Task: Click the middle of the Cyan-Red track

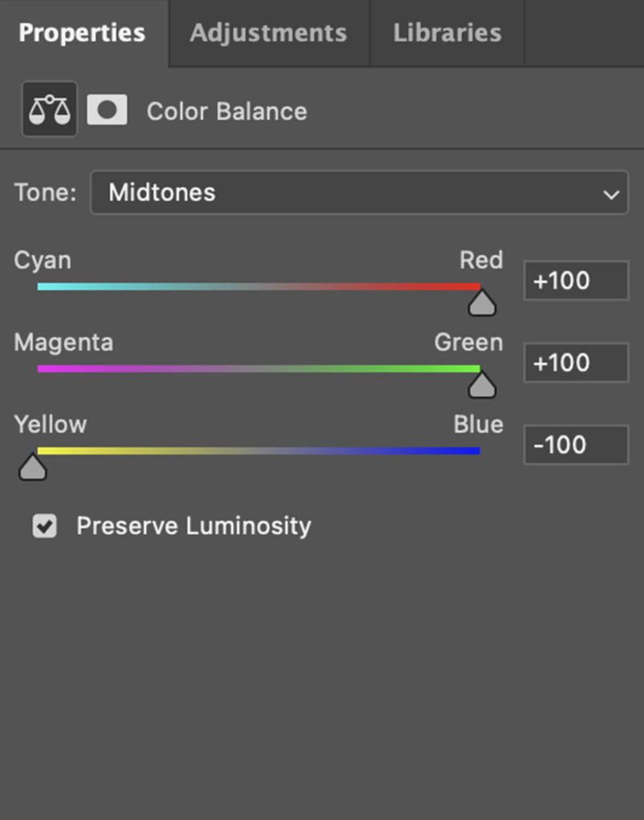Action: pos(259,287)
